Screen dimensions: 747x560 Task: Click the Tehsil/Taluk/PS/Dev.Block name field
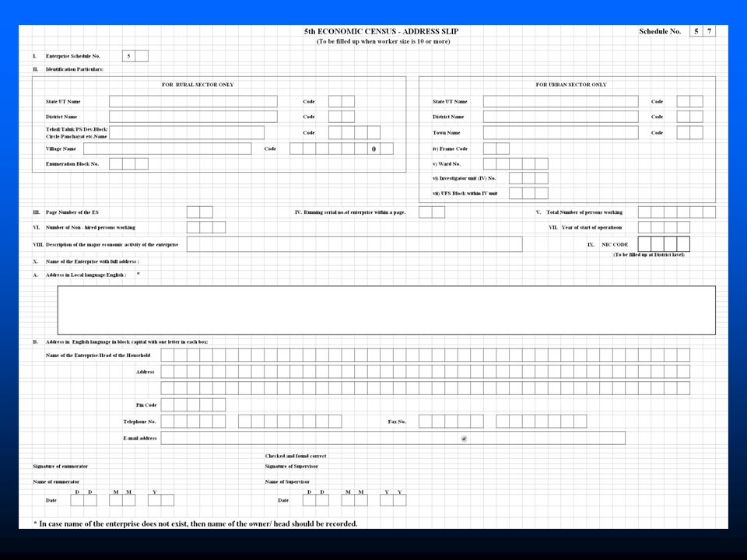187,132
